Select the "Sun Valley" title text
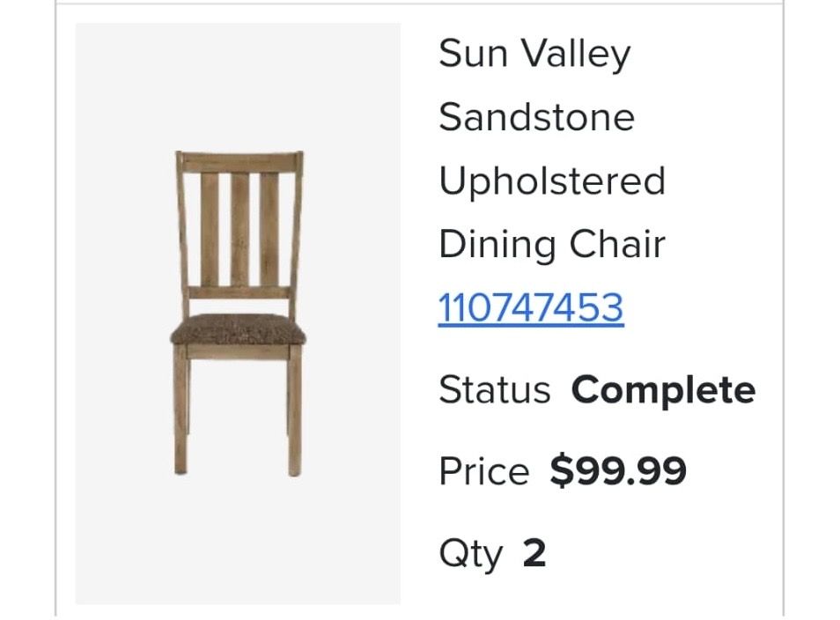The image size is (840, 620). (x=534, y=55)
